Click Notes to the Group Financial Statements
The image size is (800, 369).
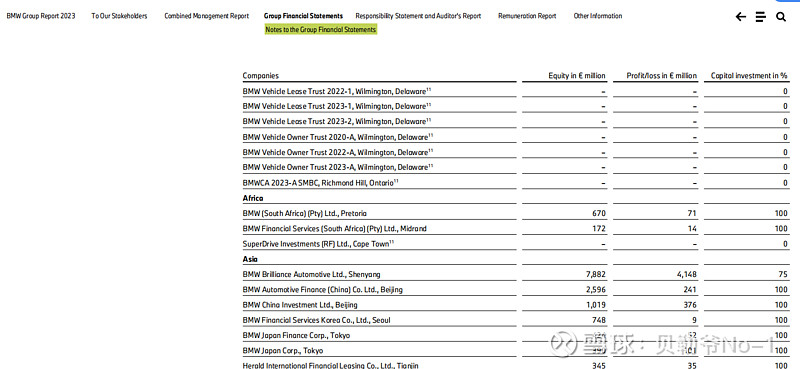[320, 30]
